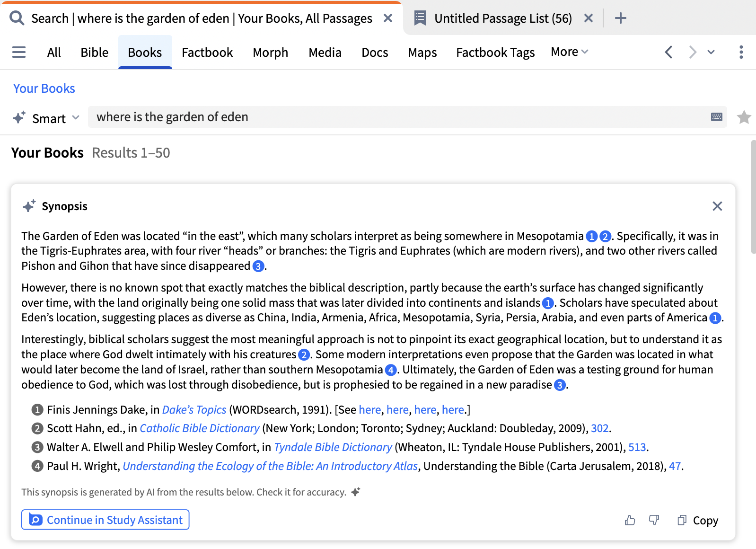Click citation 2 after 'with his creatures'
The image size is (756, 549).
point(304,355)
